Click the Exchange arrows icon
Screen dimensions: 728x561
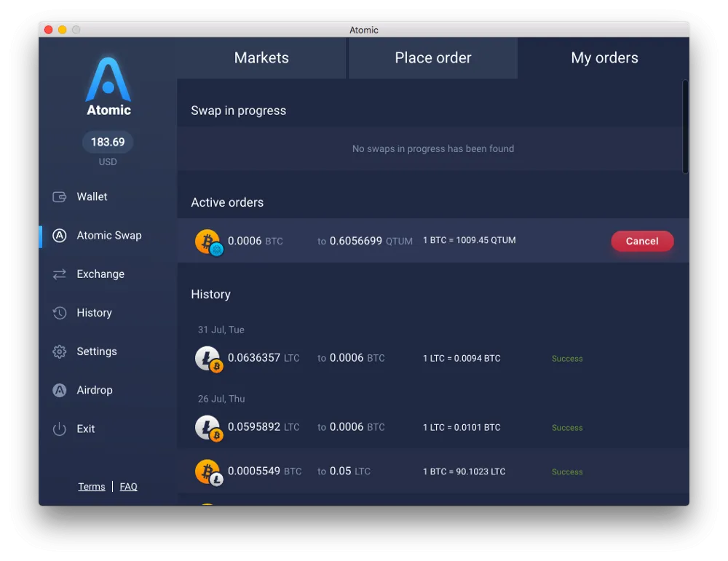point(60,274)
